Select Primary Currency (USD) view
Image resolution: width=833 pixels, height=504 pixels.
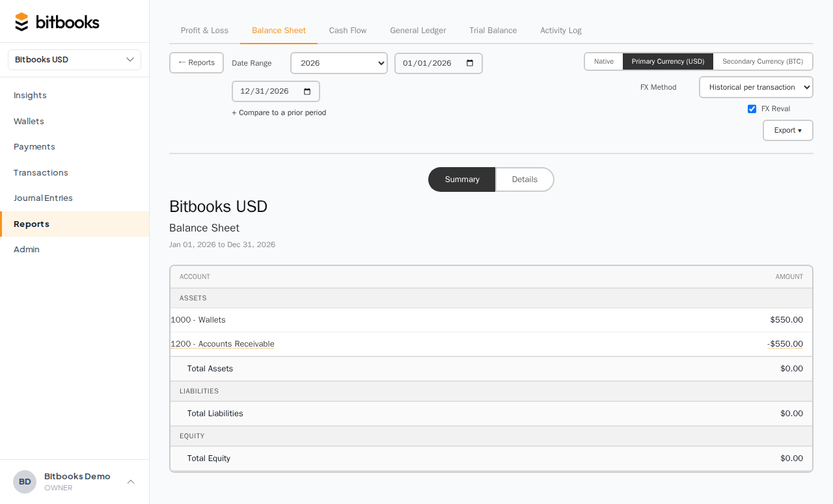pos(668,61)
